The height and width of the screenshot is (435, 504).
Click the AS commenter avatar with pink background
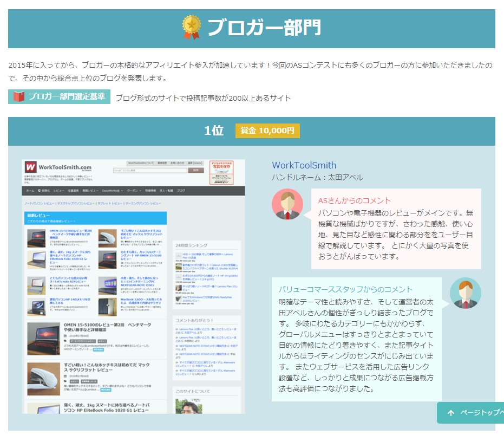tap(287, 204)
